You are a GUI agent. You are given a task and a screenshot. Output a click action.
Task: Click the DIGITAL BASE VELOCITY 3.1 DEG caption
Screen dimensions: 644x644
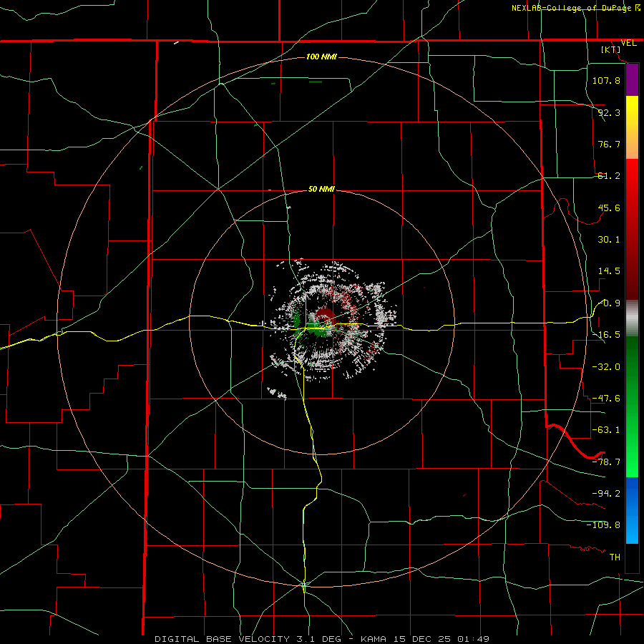click(x=248, y=639)
